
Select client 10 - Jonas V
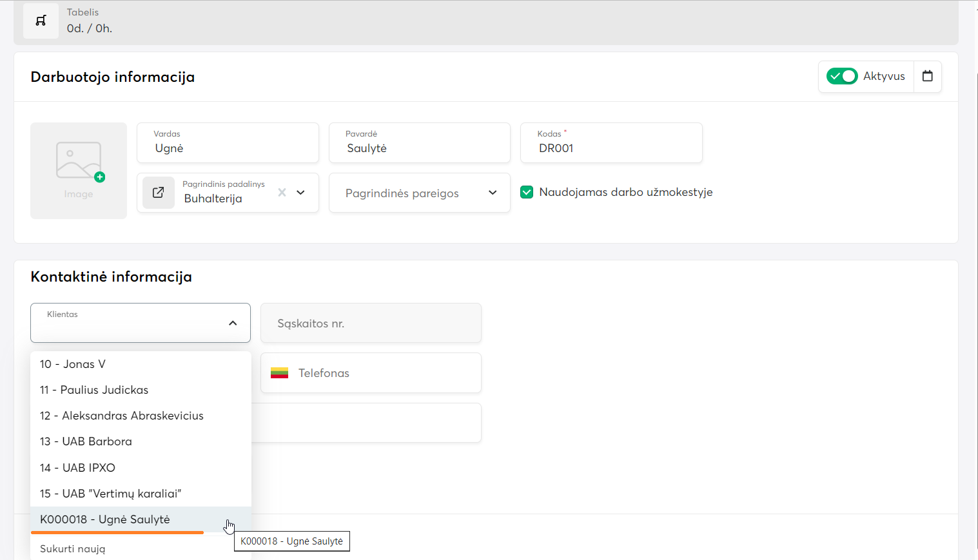point(73,364)
